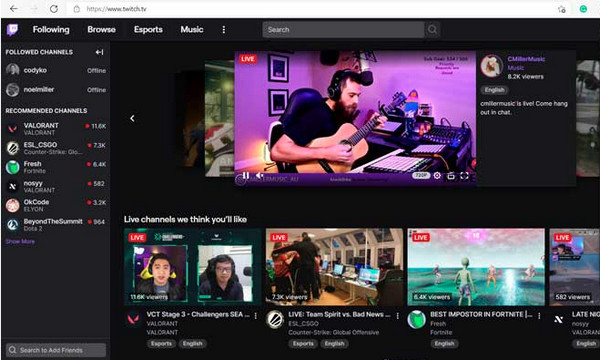Click the ESL_CSGO avatar icon under second card
This screenshot has width=600, height=360.
click(275, 319)
